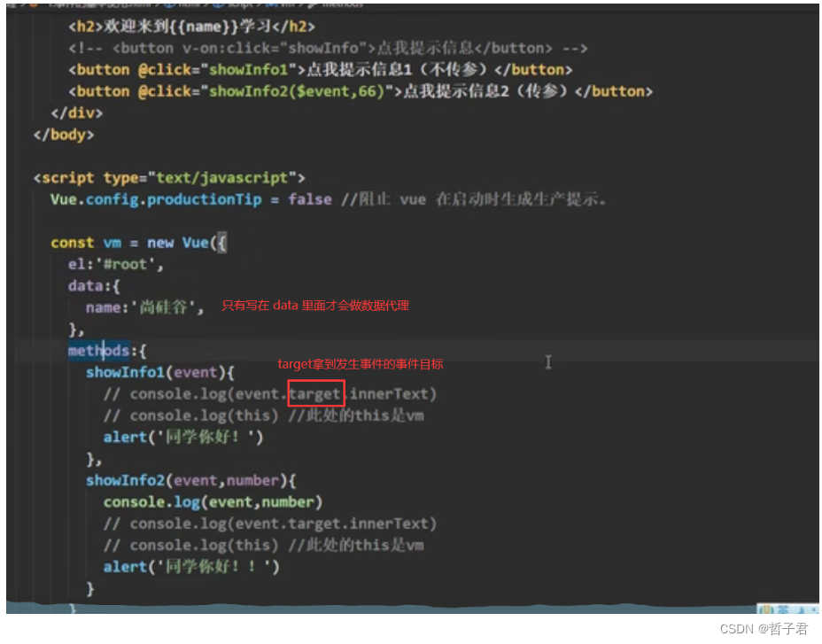The image size is (822, 644).
Task: Click the data:{ line
Action: 94,286
